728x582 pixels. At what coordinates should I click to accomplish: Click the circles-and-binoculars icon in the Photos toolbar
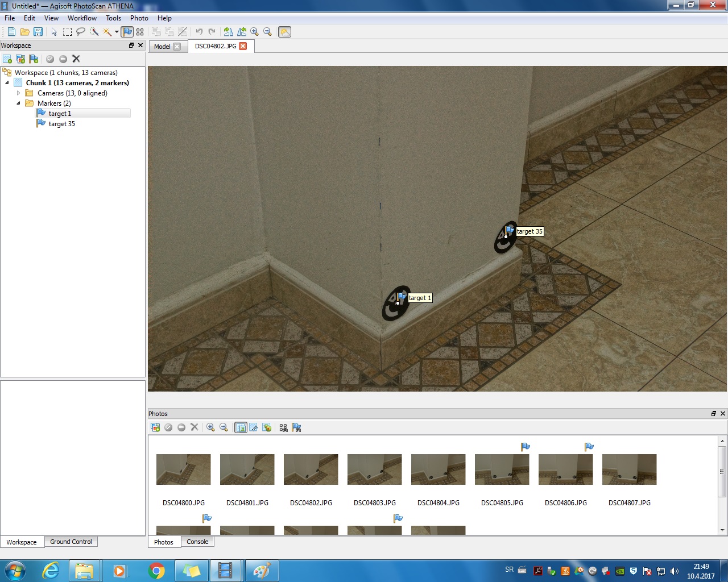283,427
